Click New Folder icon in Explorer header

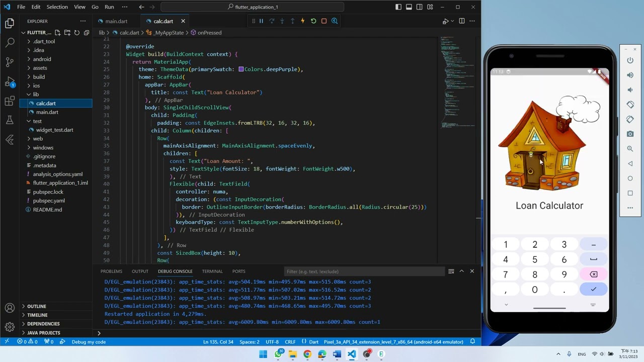(67, 33)
